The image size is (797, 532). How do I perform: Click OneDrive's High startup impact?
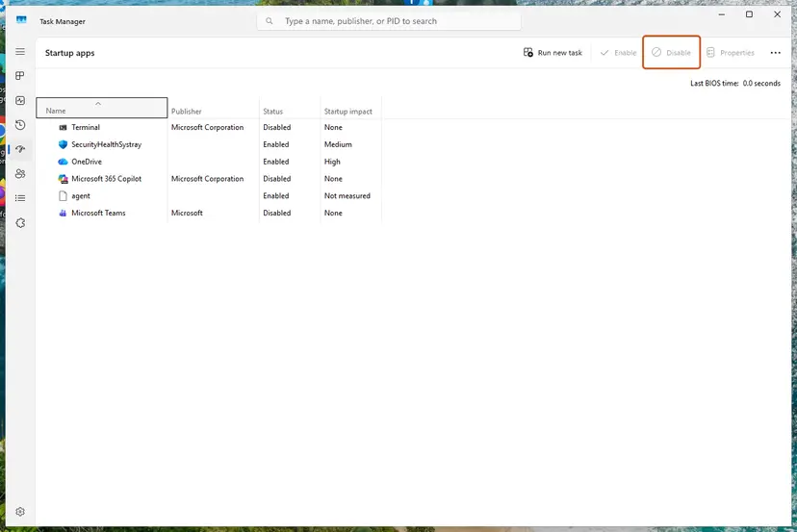click(332, 162)
